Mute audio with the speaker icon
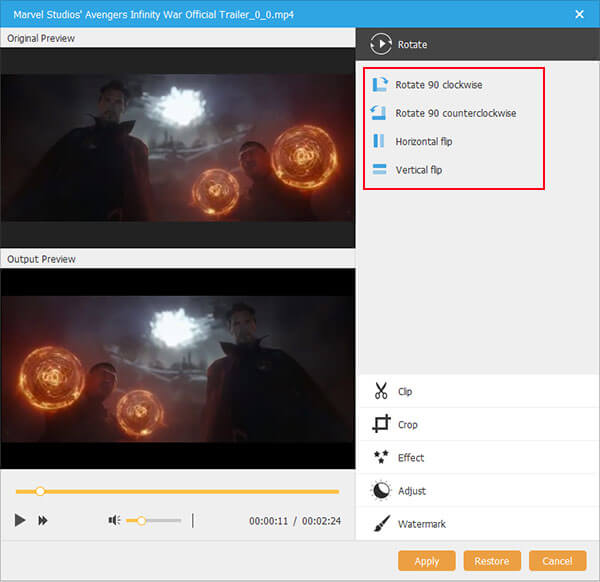This screenshot has width=600, height=582. coord(114,520)
